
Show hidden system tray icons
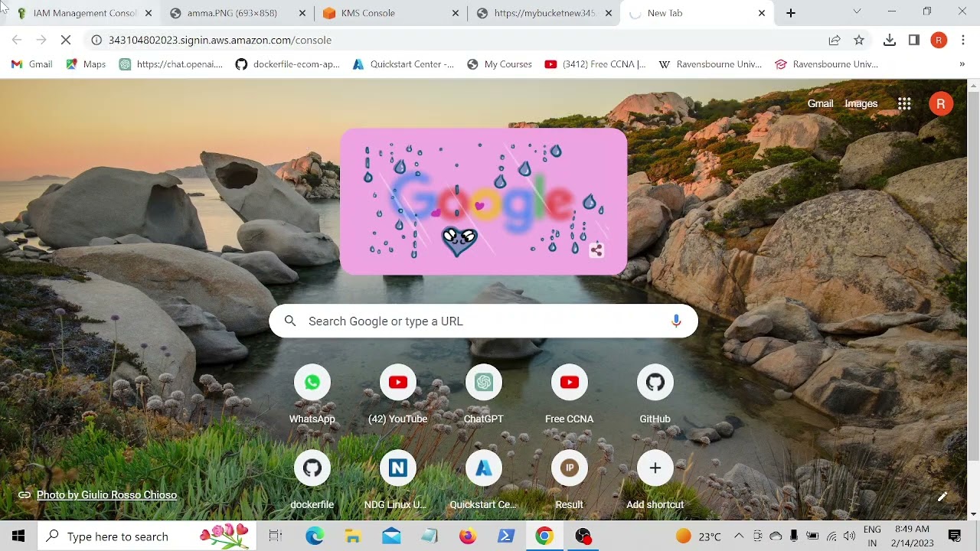[x=739, y=536]
